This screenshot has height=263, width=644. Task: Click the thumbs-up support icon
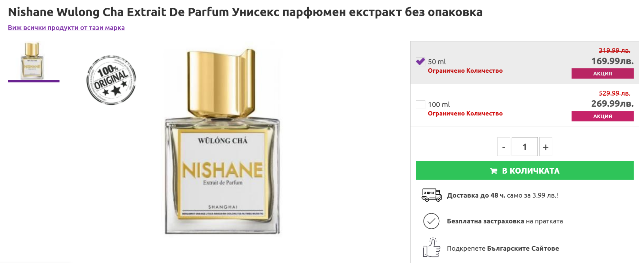point(431,248)
